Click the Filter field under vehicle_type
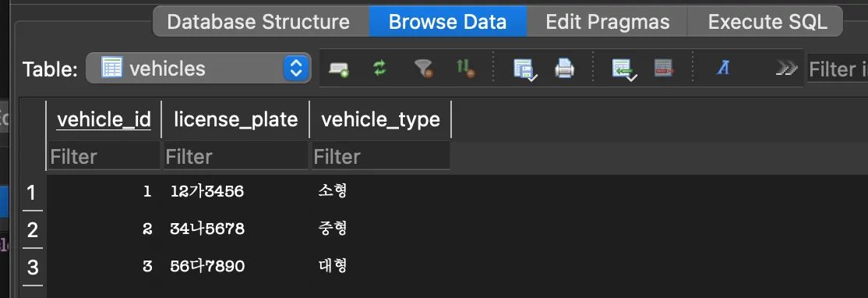This screenshot has height=298, width=868. tap(381, 156)
